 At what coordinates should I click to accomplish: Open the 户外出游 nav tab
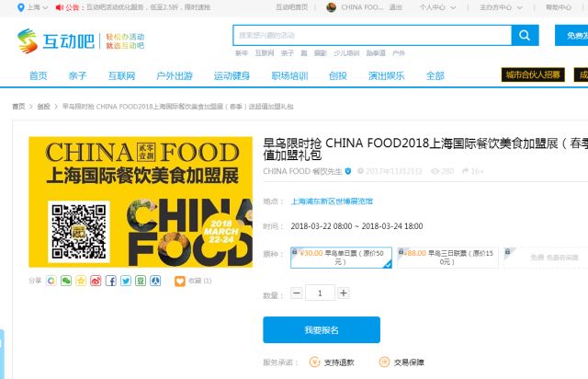click(x=175, y=75)
